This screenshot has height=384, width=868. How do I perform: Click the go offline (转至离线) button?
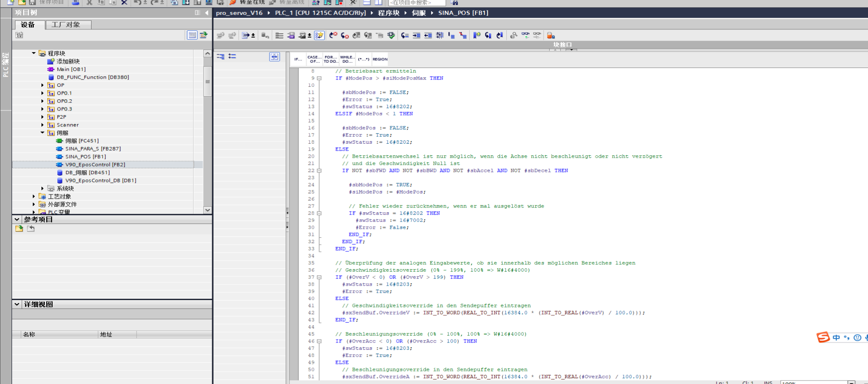pos(287,2)
